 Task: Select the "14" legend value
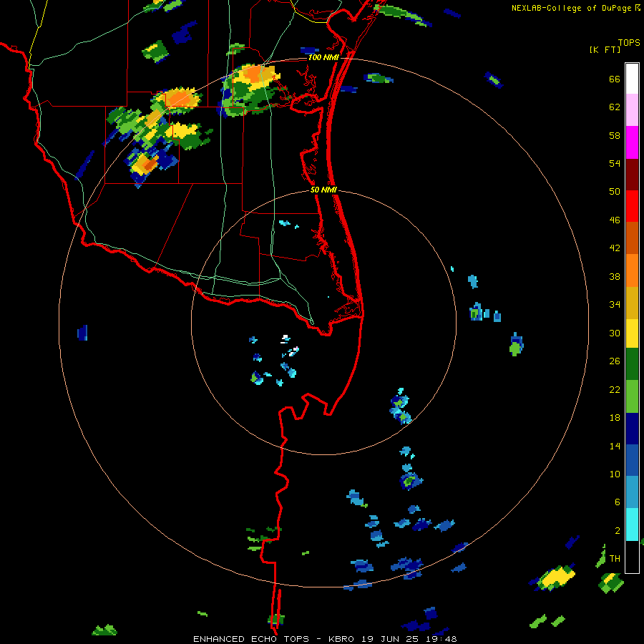[615, 446]
